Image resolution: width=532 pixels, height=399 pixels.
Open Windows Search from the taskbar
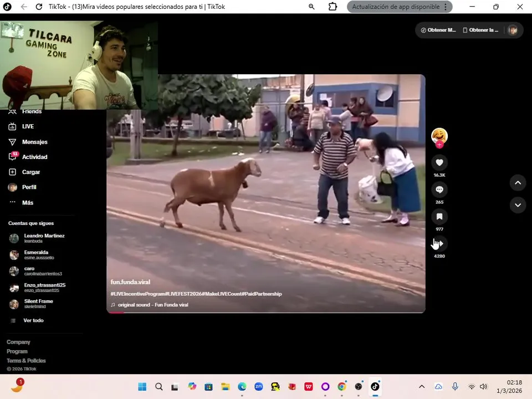tap(159, 386)
